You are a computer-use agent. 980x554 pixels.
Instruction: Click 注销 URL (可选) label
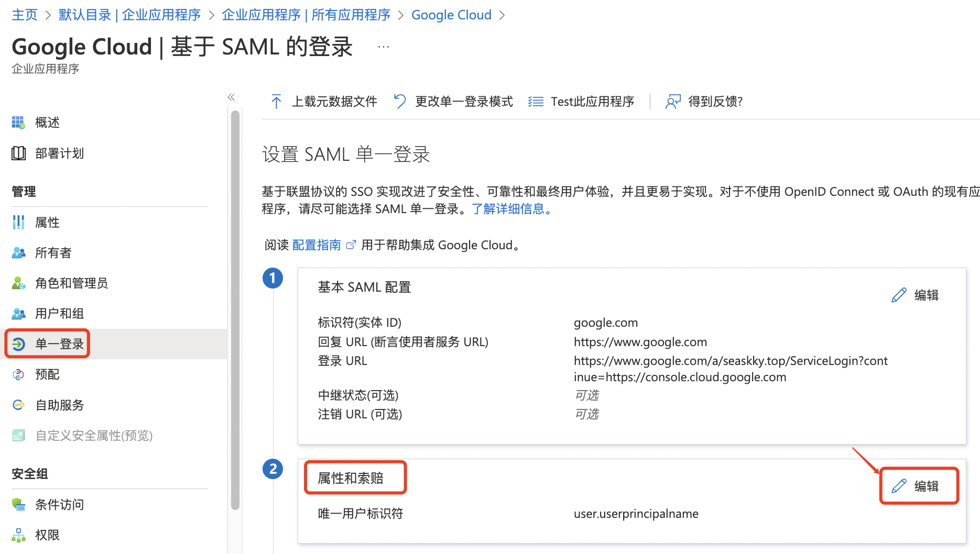pyautogui.click(x=360, y=414)
